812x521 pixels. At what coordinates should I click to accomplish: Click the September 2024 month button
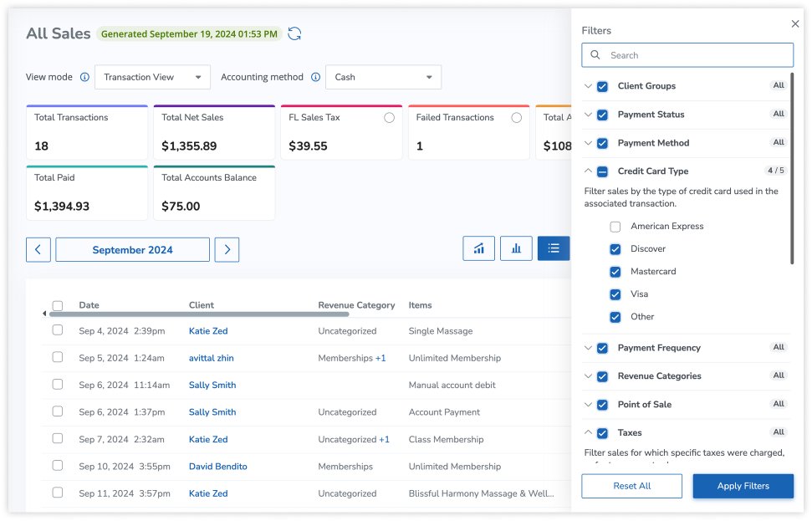[133, 249]
